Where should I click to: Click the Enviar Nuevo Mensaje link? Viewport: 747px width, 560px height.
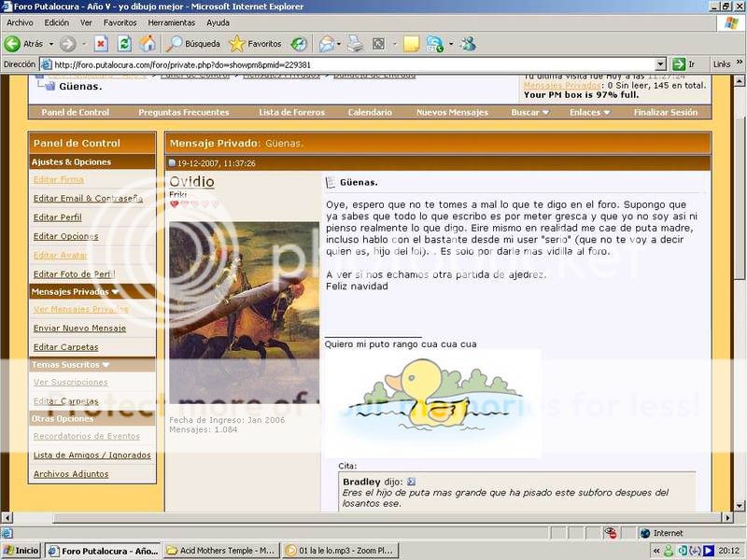[x=79, y=329]
